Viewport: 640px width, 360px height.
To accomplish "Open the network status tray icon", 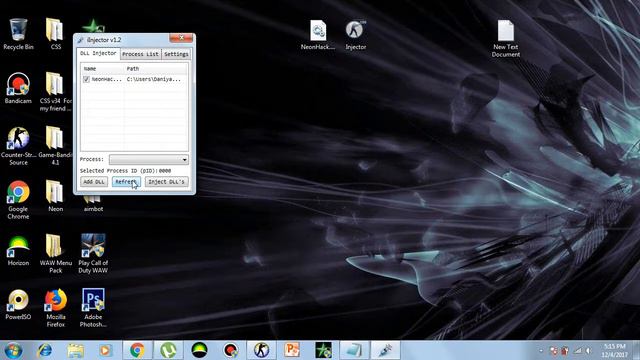I will click(577, 351).
